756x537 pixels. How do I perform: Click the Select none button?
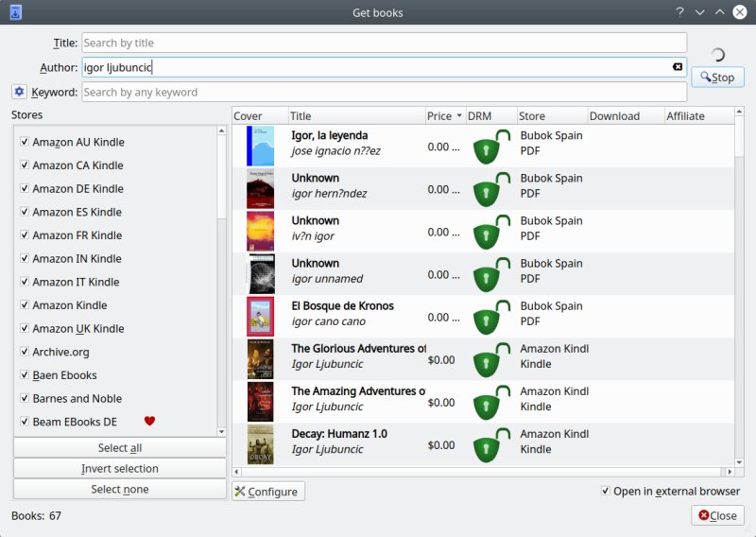(120, 489)
